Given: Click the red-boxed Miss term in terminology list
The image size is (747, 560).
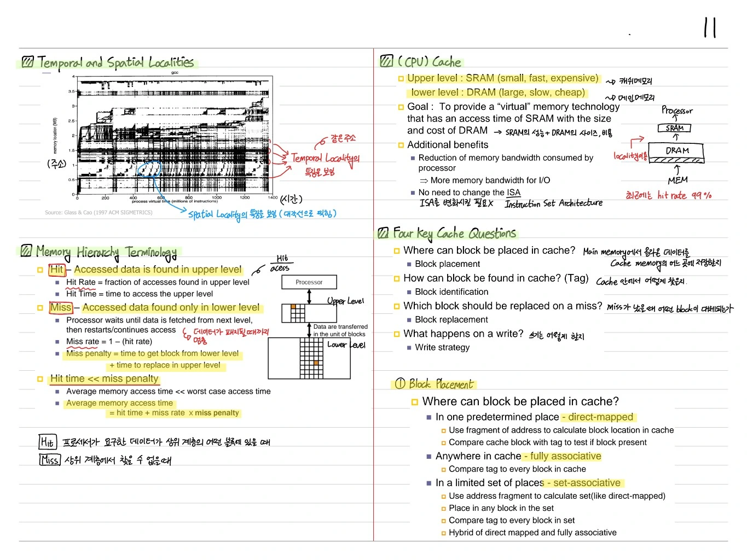Looking at the screenshot, I should 61,307.
